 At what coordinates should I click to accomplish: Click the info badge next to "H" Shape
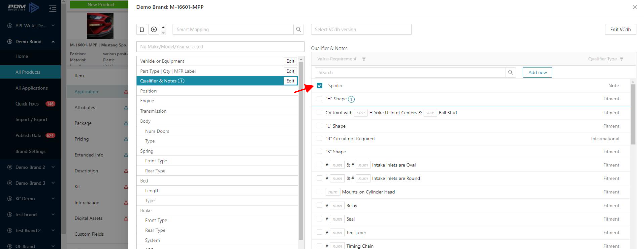[351, 99]
